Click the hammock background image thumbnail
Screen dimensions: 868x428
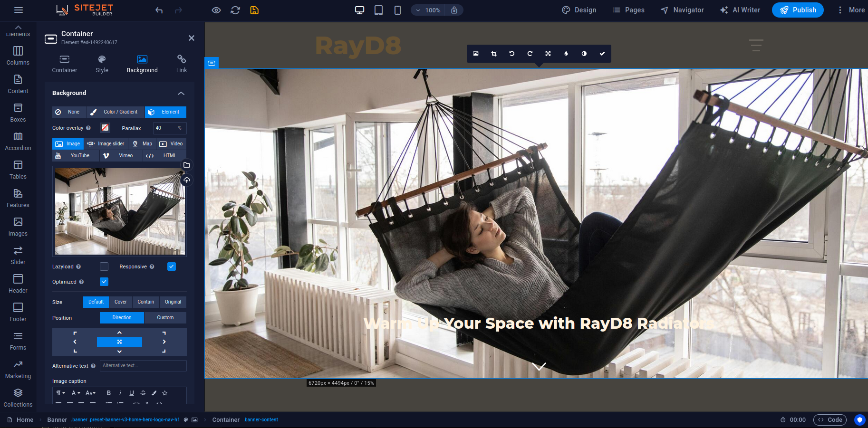(x=119, y=211)
